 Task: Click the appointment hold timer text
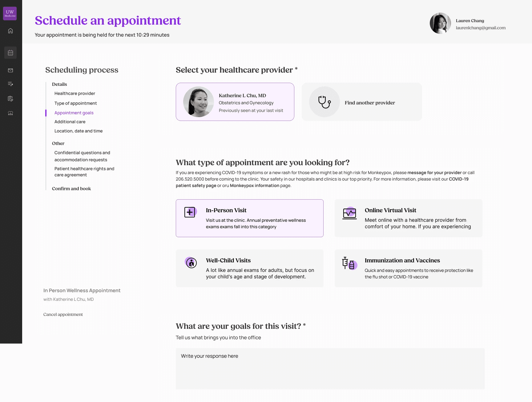tap(102, 35)
